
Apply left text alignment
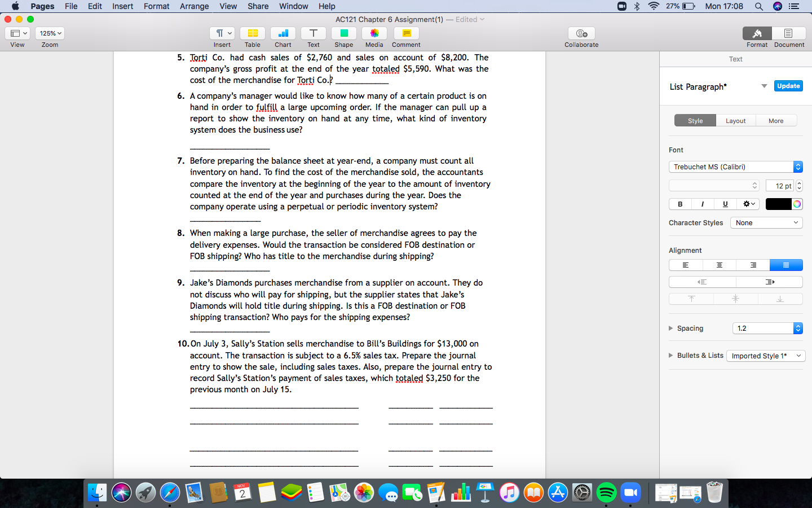click(686, 265)
